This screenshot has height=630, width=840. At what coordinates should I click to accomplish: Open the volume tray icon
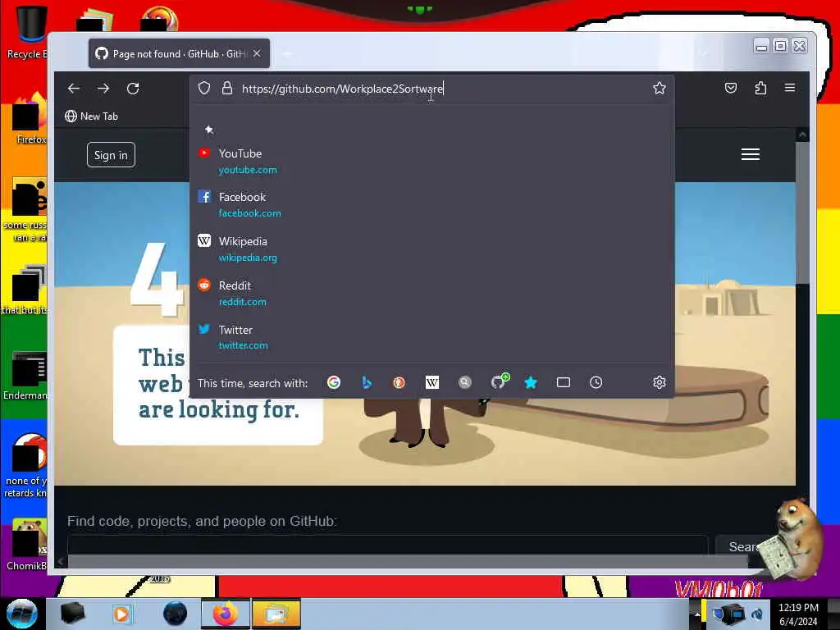coord(757,614)
